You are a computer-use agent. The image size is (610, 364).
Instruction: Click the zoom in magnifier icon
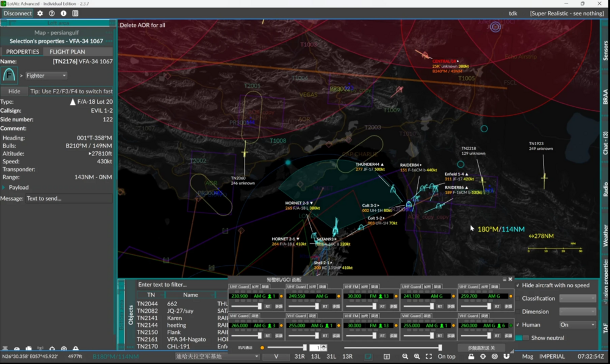tap(417, 357)
